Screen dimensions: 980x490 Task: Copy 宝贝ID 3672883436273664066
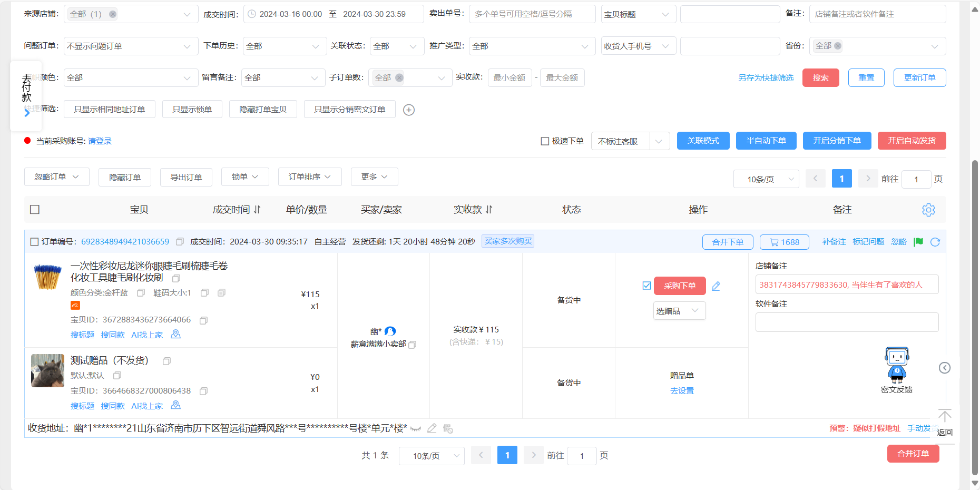coord(204,320)
